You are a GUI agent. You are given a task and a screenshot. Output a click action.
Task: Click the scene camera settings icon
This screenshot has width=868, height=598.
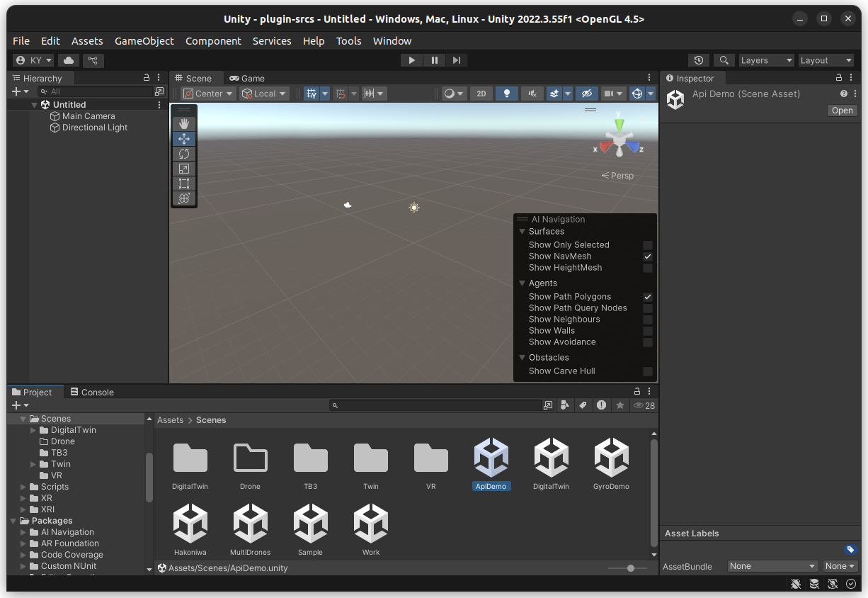click(x=608, y=94)
